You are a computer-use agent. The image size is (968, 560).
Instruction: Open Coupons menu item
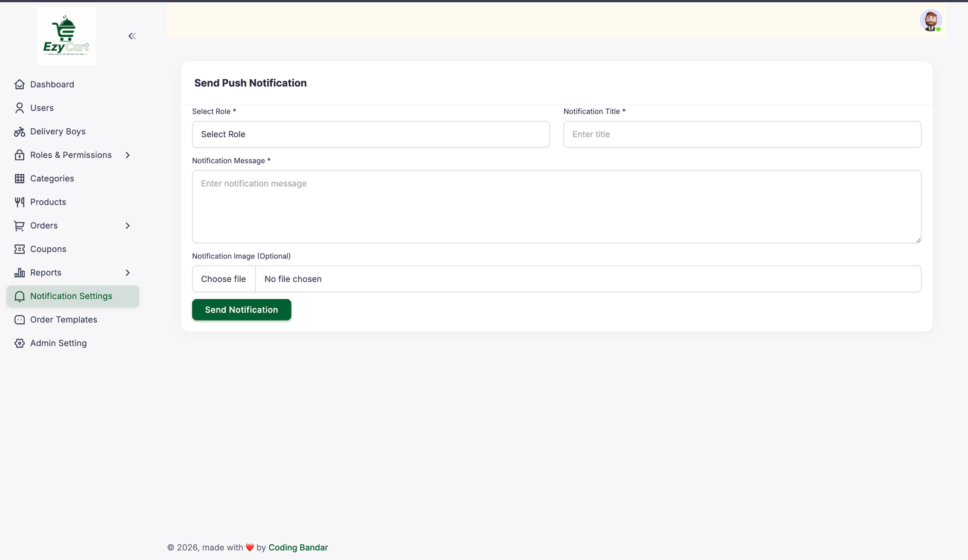[x=73, y=250]
